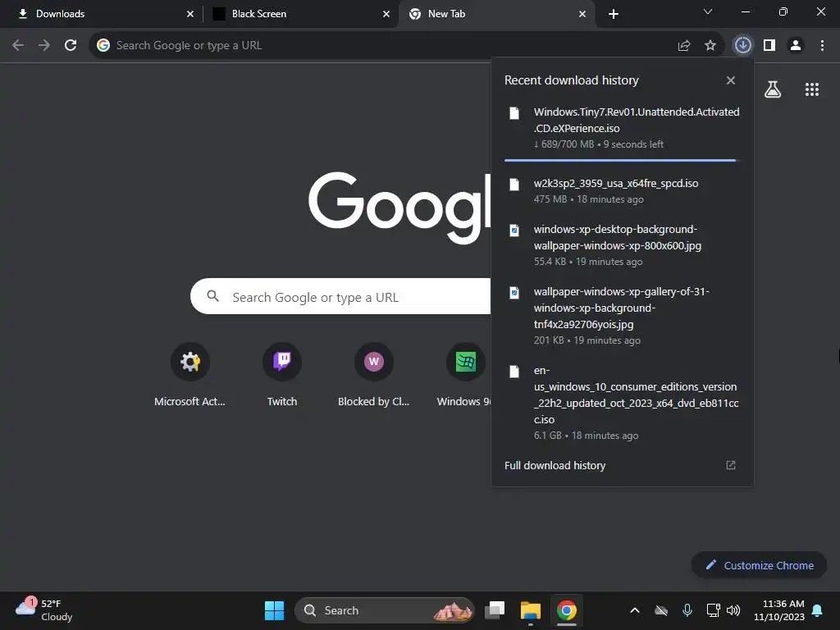Open the network tray icon

(x=713, y=610)
